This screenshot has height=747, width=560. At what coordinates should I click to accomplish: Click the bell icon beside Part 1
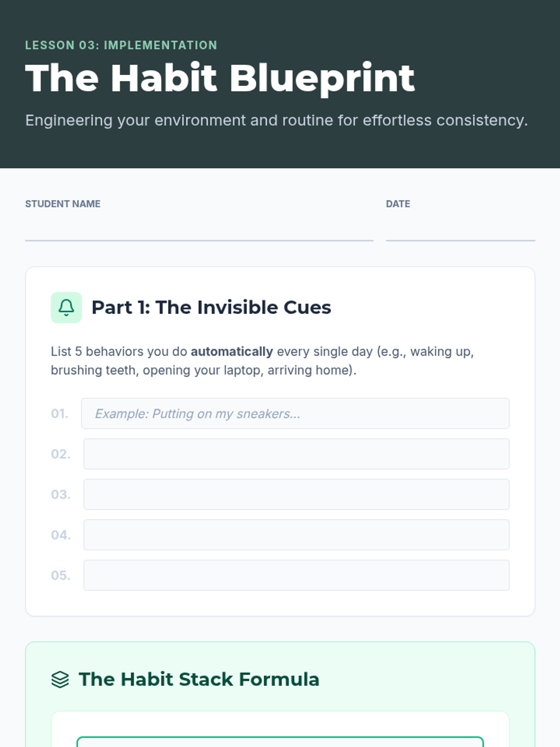[x=66, y=308]
